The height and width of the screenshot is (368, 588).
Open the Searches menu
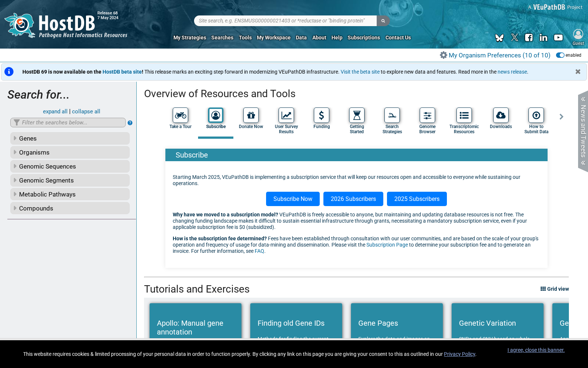(222, 38)
